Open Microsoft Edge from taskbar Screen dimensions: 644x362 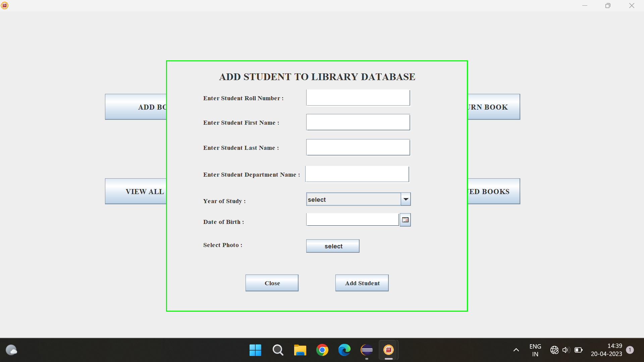click(344, 350)
